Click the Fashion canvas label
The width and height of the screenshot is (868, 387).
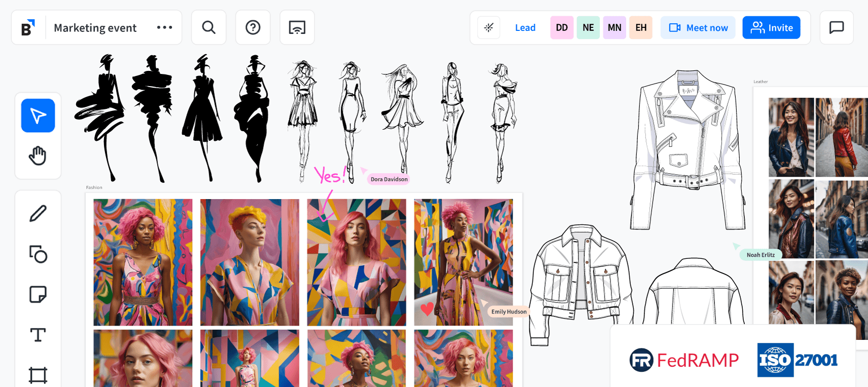94,187
